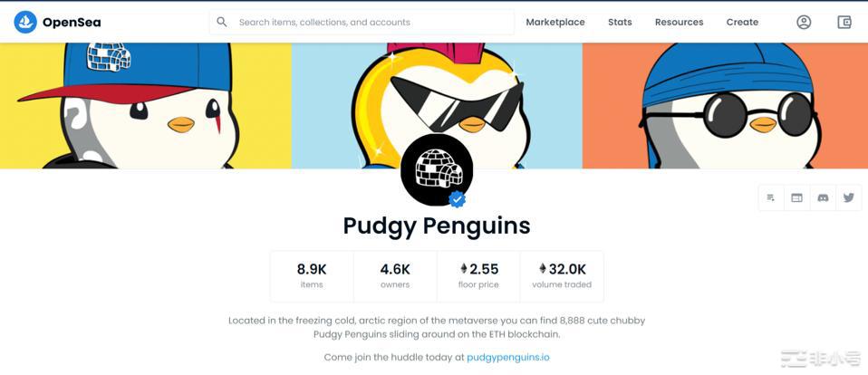This screenshot has width=868, height=375.
Task: Open the Marketplace menu
Action: coord(555,22)
